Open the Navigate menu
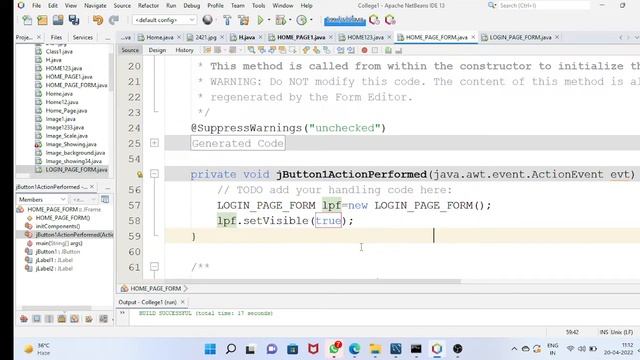 pos(95,6)
